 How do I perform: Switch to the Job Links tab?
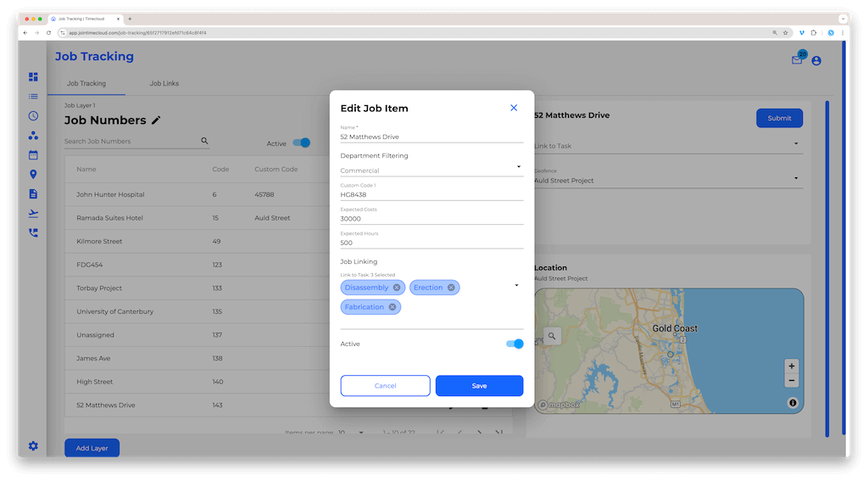(x=164, y=83)
